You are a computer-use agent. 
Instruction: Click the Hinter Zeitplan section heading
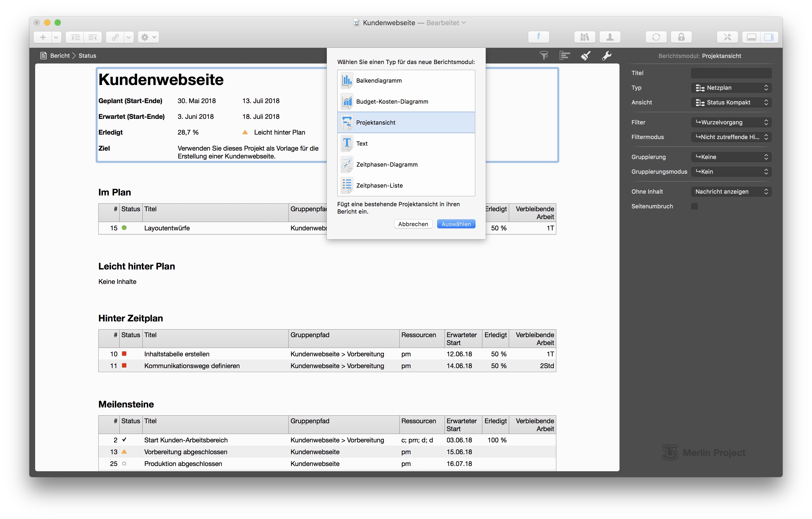131,318
